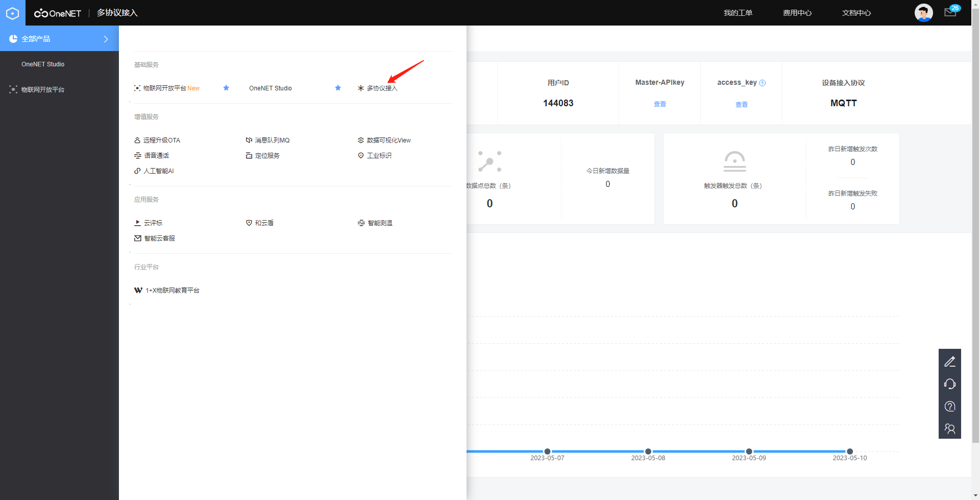Image resolution: width=980 pixels, height=500 pixels.
Task: Open 物联网开放平台 New in the product panel
Action: coord(171,88)
